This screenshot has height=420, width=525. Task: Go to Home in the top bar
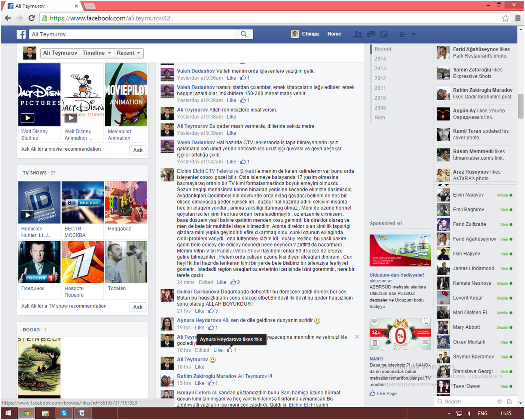tap(334, 34)
